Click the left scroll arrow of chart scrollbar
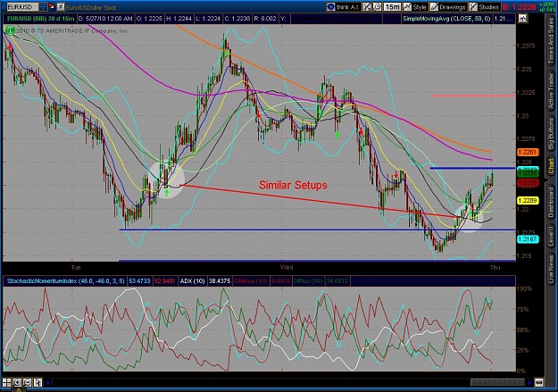This screenshot has height=392, width=558. (x=47, y=383)
